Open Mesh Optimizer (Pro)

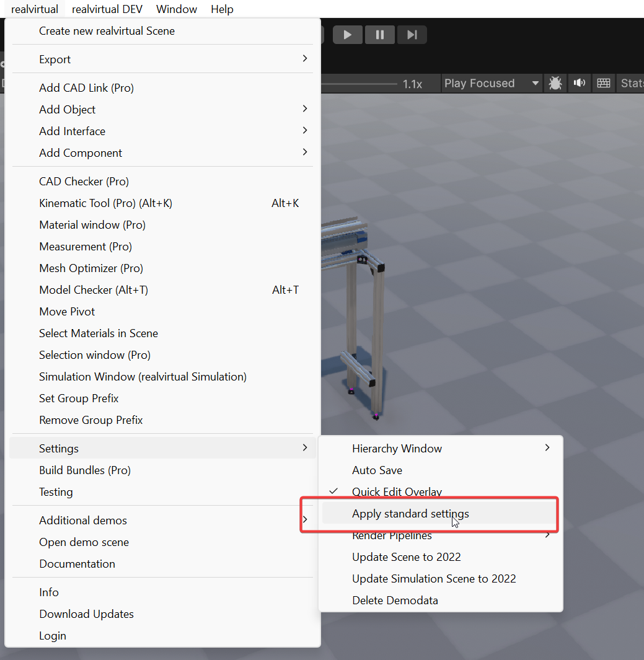click(x=162, y=268)
